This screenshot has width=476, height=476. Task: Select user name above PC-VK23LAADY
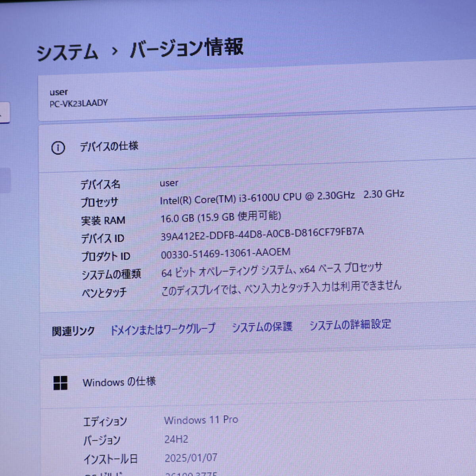59,92
